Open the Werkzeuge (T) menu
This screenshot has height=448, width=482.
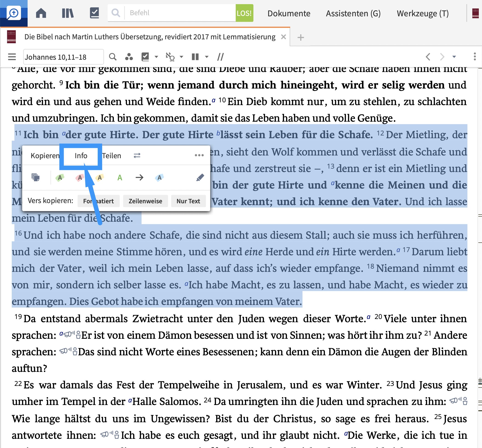click(423, 13)
